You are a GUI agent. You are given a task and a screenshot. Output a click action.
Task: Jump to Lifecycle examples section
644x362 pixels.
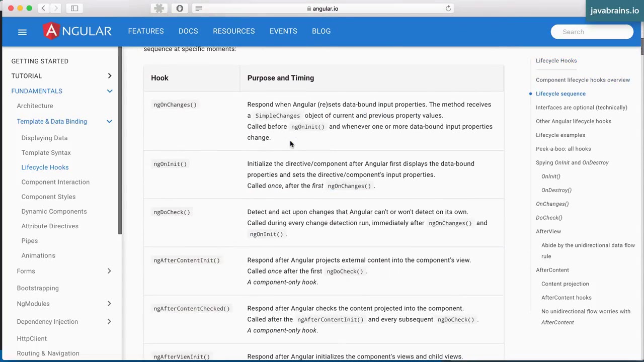click(560, 135)
